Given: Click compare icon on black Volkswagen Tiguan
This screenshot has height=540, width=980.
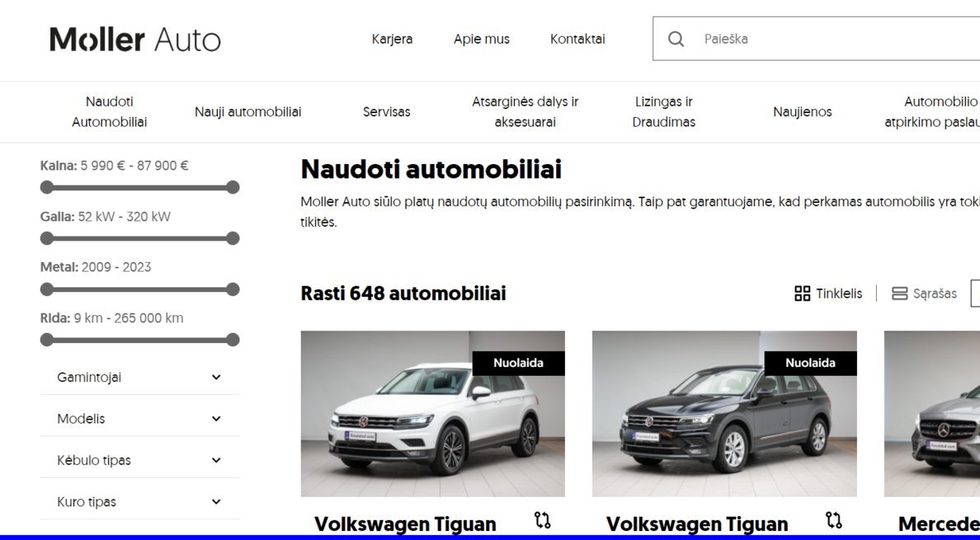Looking at the screenshot, I should 834,520.
